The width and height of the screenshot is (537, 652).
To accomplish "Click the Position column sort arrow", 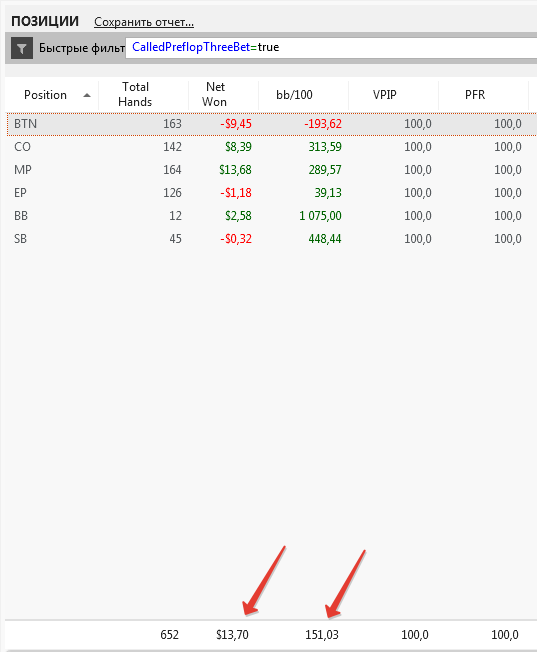I will [87, 95].
